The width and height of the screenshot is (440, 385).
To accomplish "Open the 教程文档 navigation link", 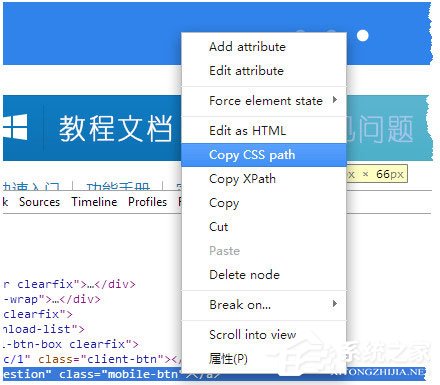I will 115,128.
